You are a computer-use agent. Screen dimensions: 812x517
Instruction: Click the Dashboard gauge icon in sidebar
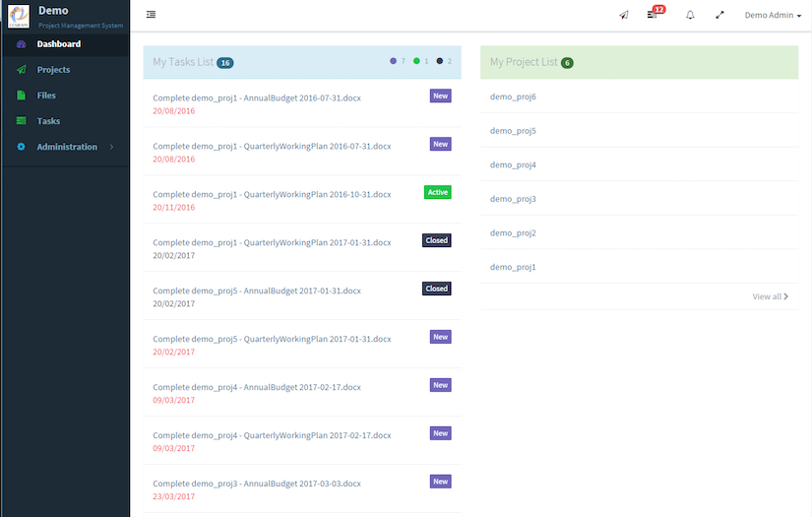tap(22, 44)
